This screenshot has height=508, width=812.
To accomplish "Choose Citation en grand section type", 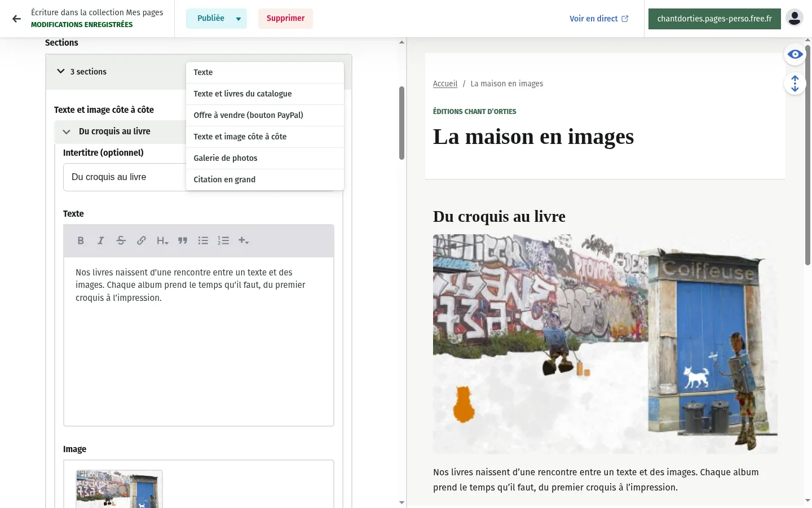I will (265, 180).
